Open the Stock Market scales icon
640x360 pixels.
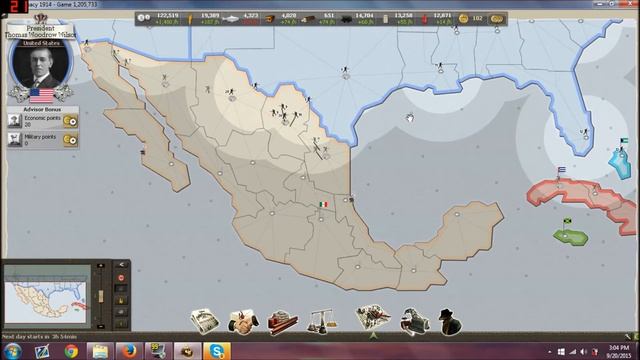pos(321,322)
